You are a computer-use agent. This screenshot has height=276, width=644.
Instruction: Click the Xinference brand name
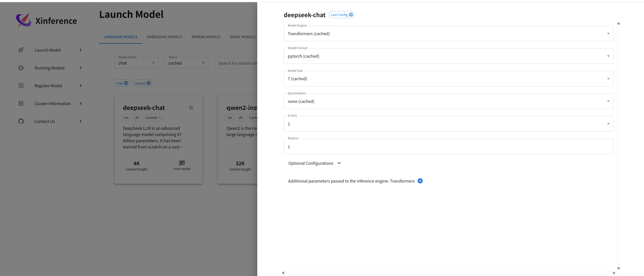pos(56,21)
